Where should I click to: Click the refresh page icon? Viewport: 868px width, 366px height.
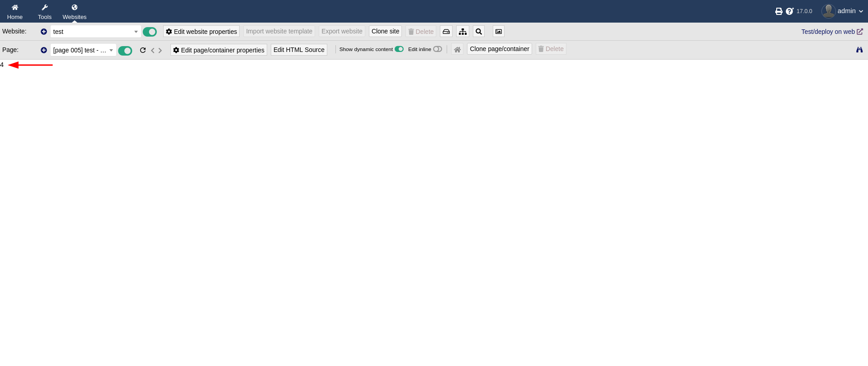(143, 50)
